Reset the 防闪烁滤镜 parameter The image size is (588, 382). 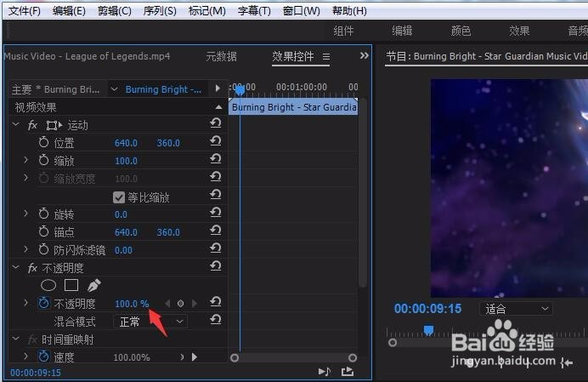215,248
